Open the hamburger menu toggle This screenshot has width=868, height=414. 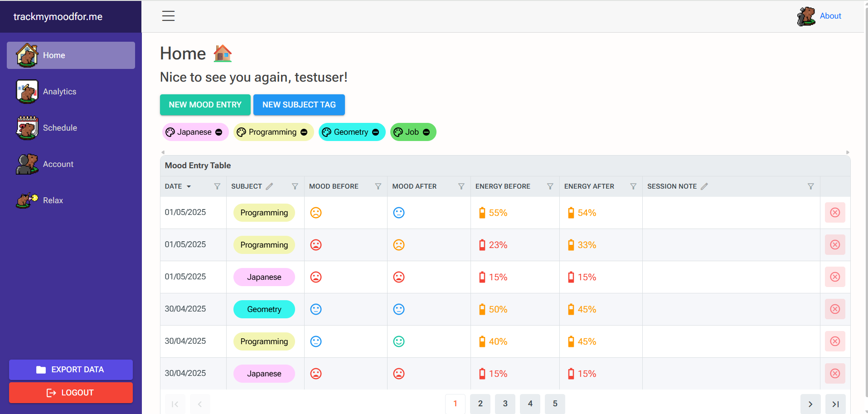point(168,16)
